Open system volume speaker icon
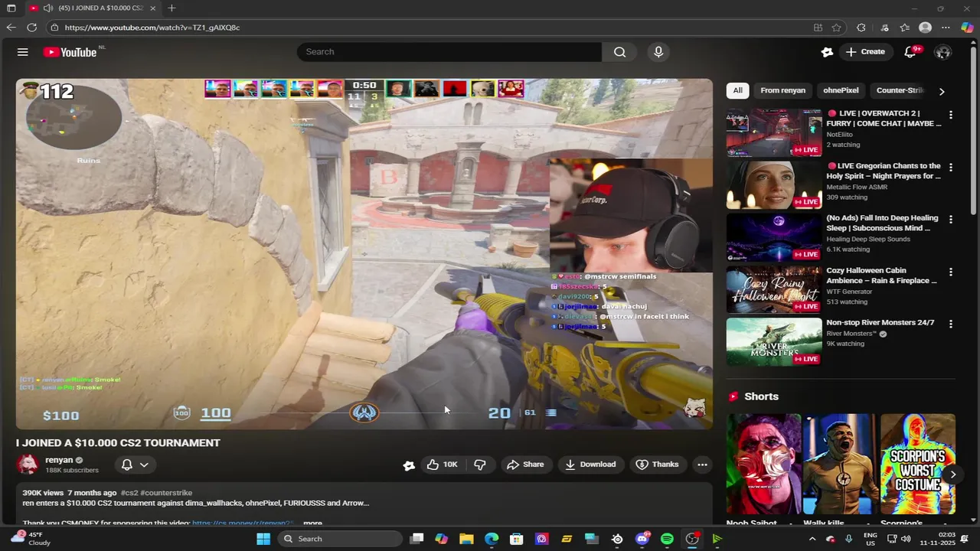Image resolution: width=980 pixels, height=551 pixels. click(907, 539)
